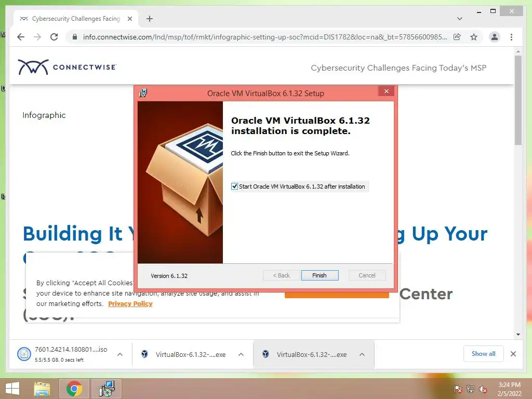Screen dimensions: 532x399
Task: Click the first VirtualBox exe cube icon
Action: pyautogui.click(x=144, y=354)
